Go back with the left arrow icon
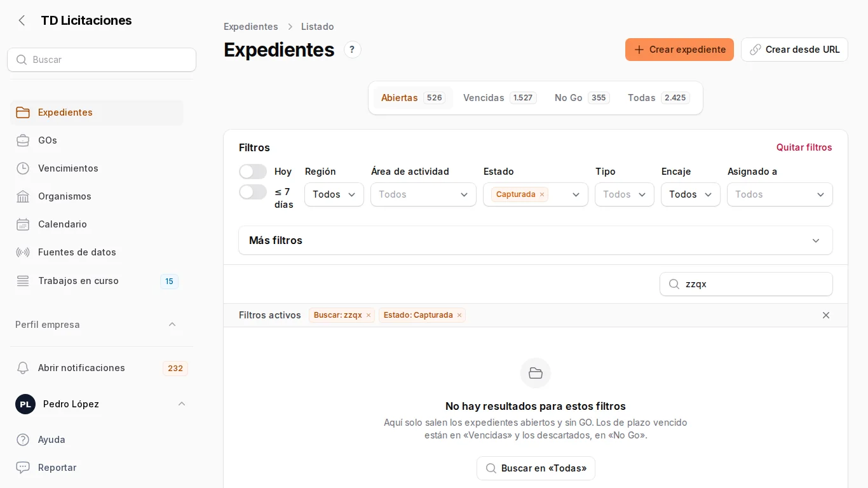This screenshot has height=488, width=868. 22,20
